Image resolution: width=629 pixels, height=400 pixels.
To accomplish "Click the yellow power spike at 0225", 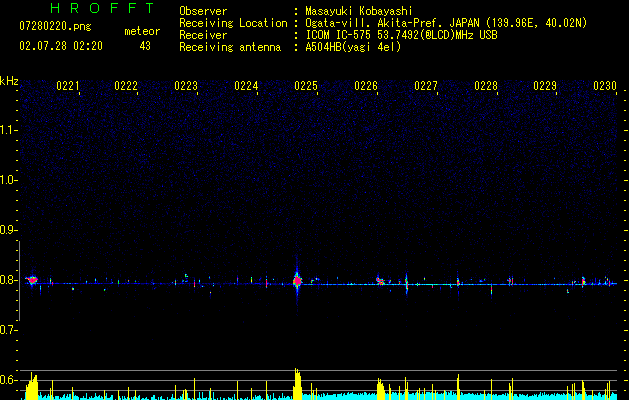I will (x=297, y=384).
